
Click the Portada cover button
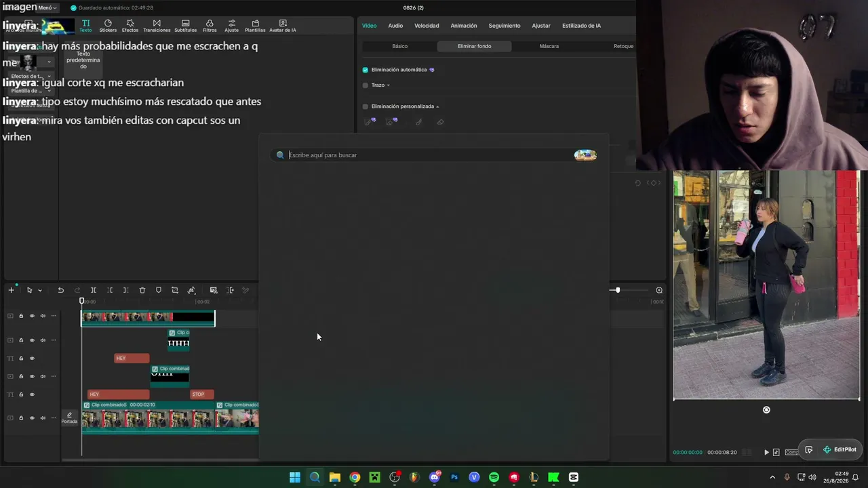click(69, 418)
